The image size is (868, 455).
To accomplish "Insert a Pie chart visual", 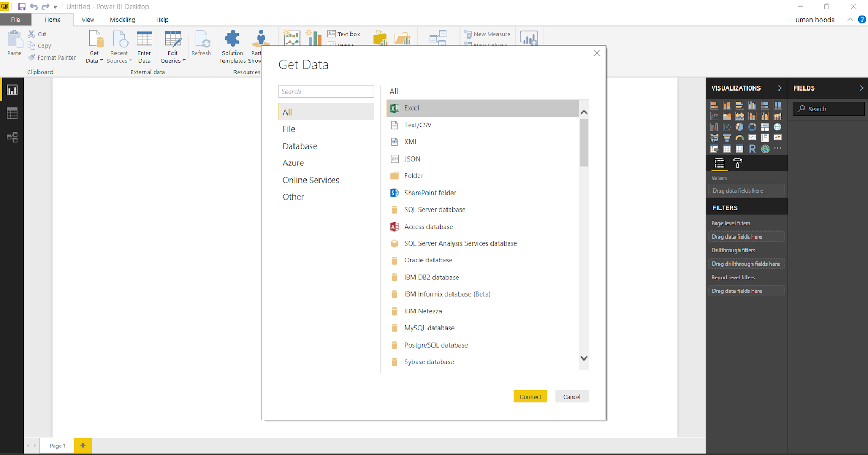I will (739, 127).
